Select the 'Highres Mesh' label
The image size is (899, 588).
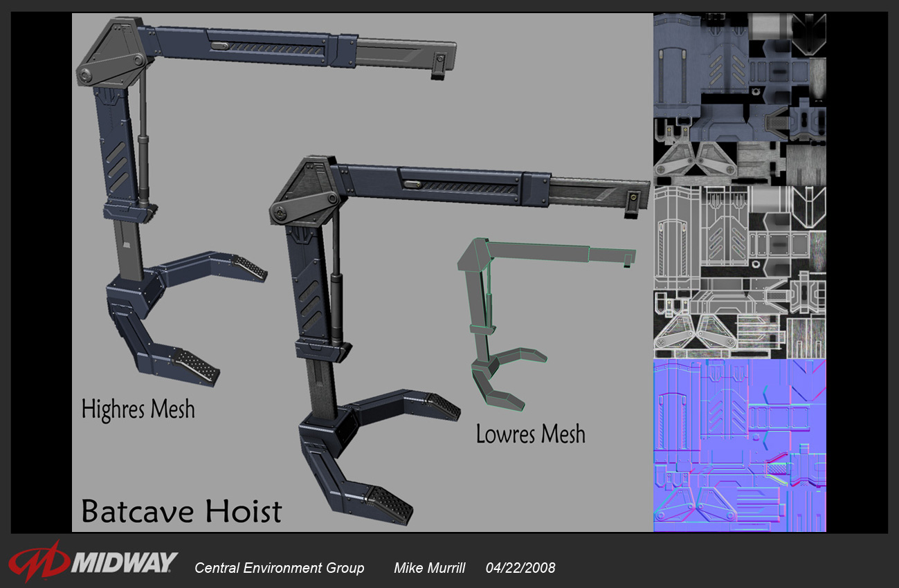coord(138,409)
